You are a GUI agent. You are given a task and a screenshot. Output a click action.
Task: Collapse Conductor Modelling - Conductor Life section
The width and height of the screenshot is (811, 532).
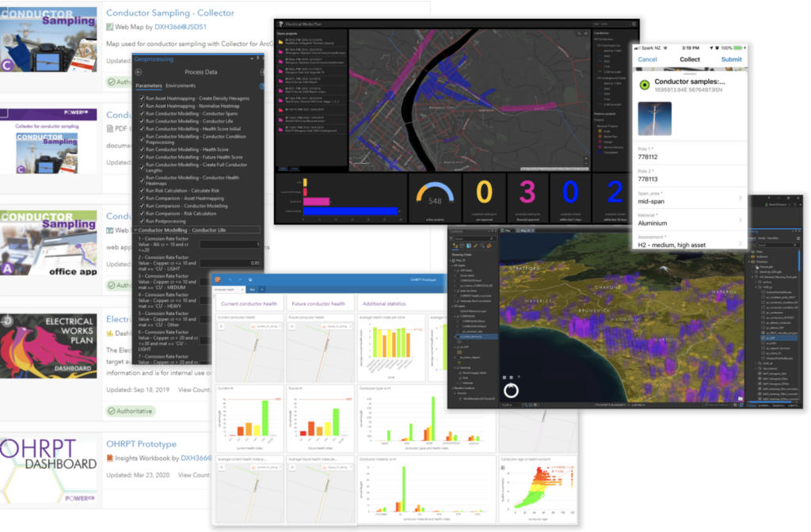coord(135,230)
